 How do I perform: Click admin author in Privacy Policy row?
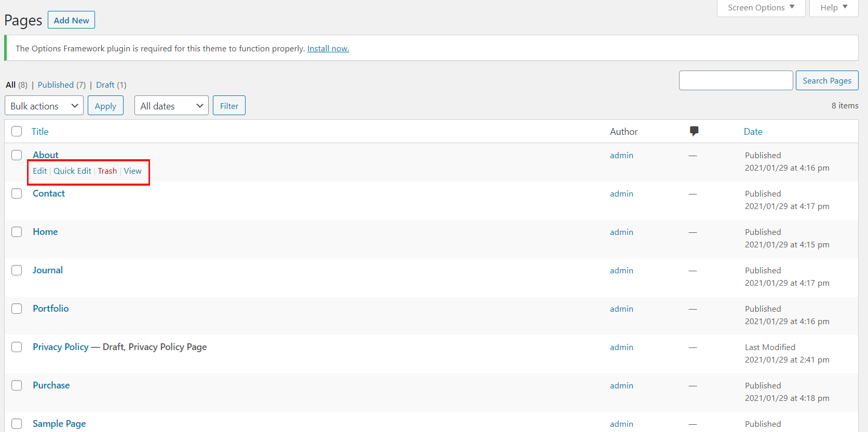click(x=621, y=347)
